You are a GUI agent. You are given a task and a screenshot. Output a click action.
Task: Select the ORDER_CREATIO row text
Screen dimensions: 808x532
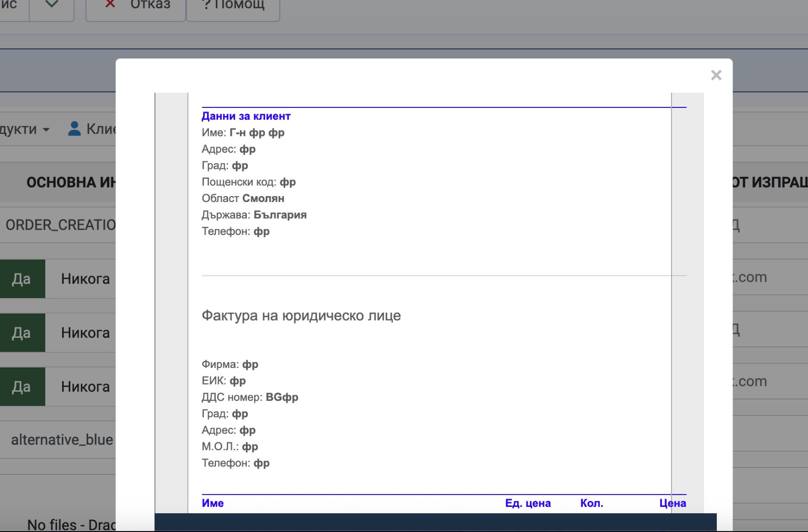pos(61,225)
